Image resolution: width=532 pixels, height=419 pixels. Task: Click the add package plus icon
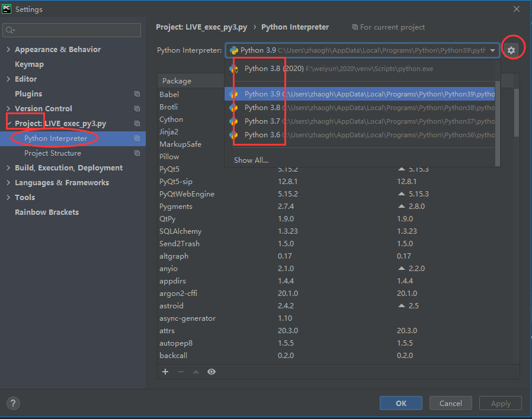(165, 372)
